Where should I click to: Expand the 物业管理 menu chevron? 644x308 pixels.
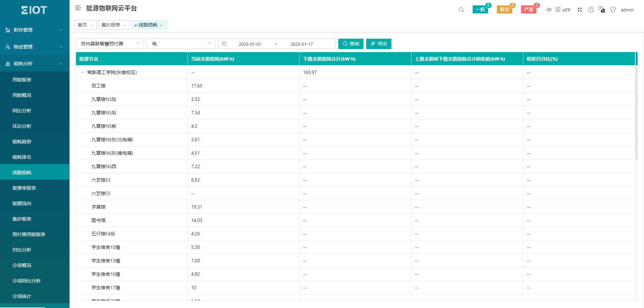click(x=61, y=47)
